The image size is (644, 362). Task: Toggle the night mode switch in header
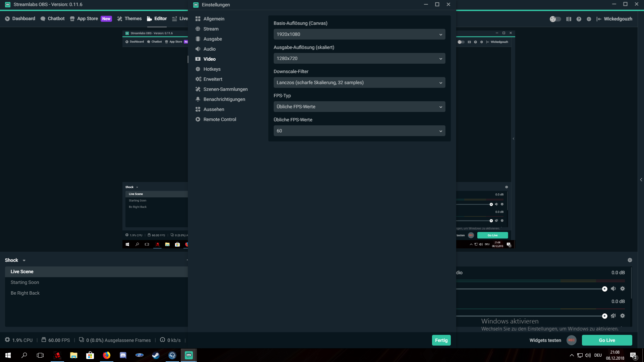pyautogui.click(x=555, y=19)
